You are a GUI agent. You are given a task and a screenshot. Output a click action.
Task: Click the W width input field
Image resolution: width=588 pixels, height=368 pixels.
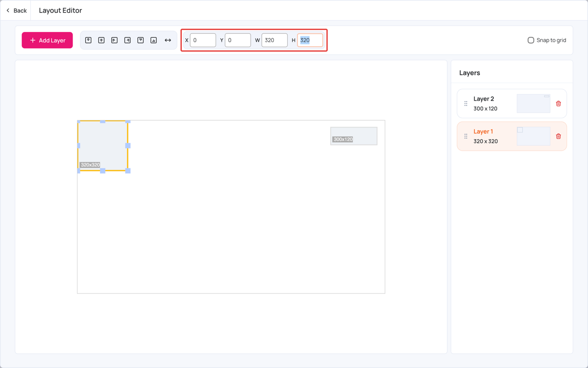click(x=274, y=40)
